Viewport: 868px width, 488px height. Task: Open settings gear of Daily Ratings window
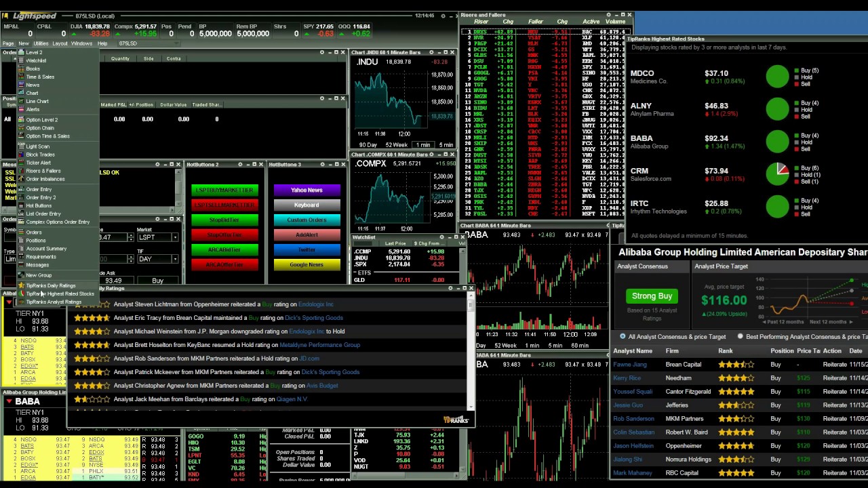point(451,288)
